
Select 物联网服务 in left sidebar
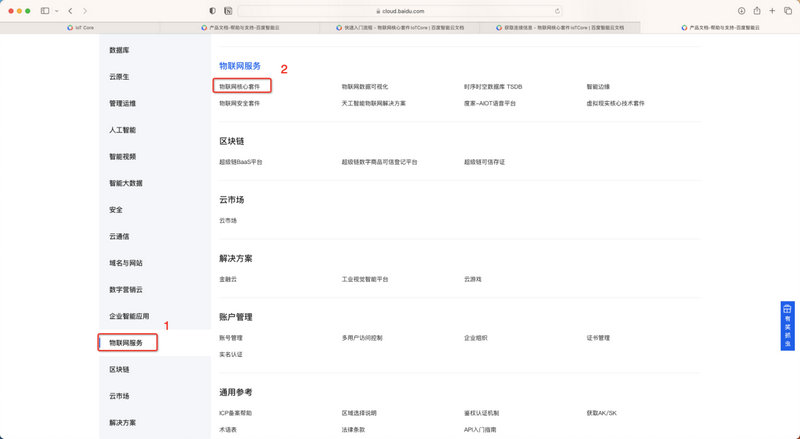point(126,343)
